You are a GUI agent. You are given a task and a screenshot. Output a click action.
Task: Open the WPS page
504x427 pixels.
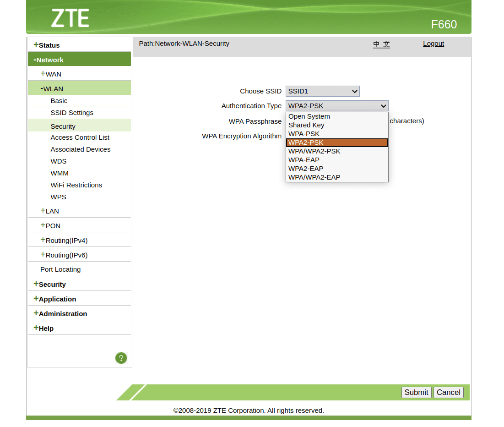click(x=58, y=197)
